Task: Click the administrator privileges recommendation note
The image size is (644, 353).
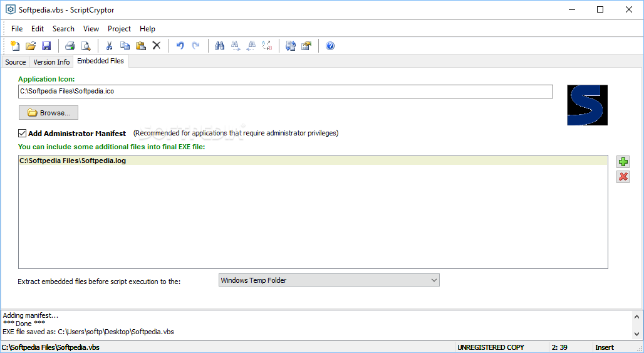Action: click(236, 133)
